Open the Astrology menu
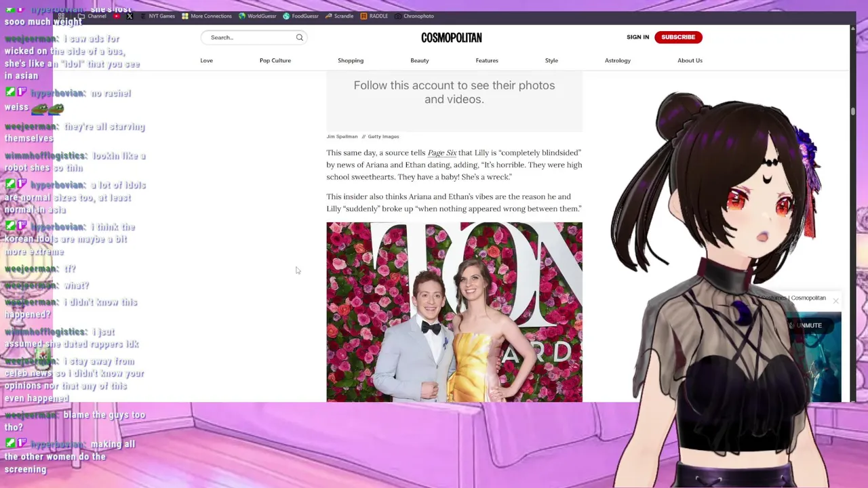Image resolution: width=868 pixels, height=488 pixels. 617,60
